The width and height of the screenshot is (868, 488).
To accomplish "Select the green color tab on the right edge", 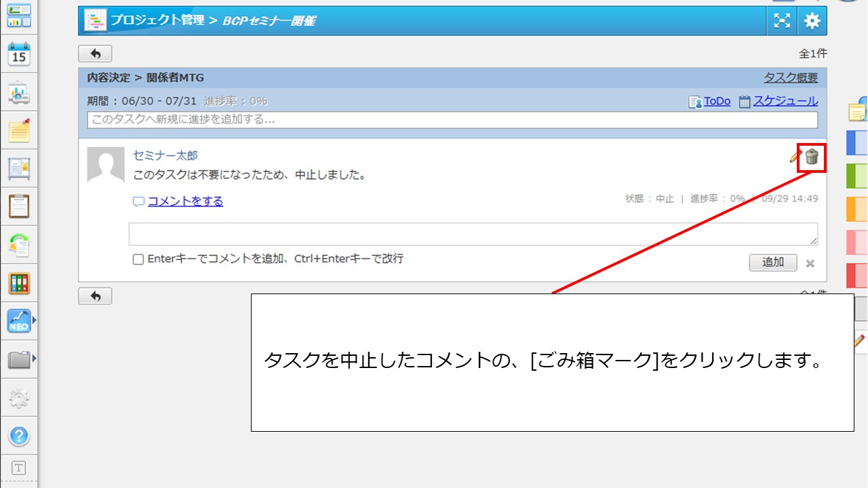I will coord(857,176).
